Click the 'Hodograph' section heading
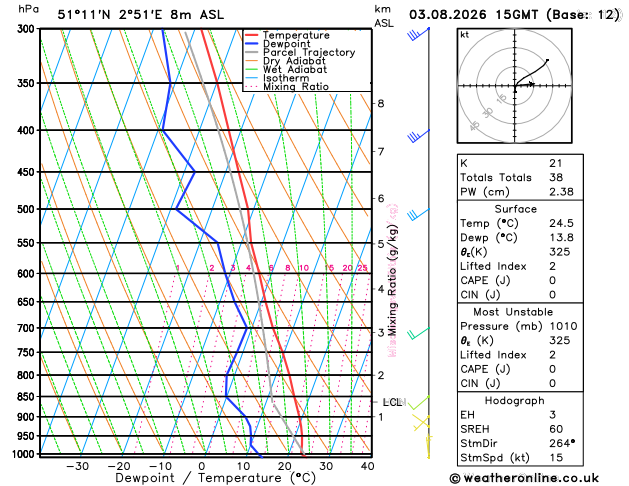The width and height of the screenshot is (629, 486). pyautogui.click(x=515, y=401)
